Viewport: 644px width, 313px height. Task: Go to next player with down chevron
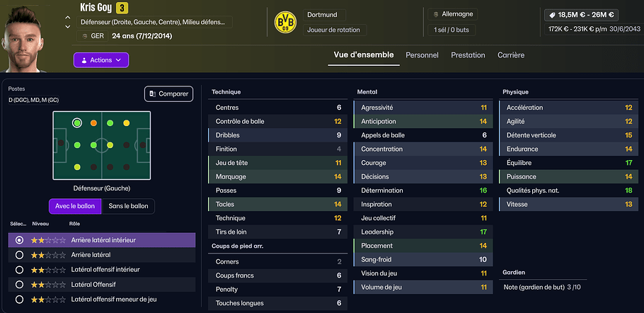click(68, 27)
